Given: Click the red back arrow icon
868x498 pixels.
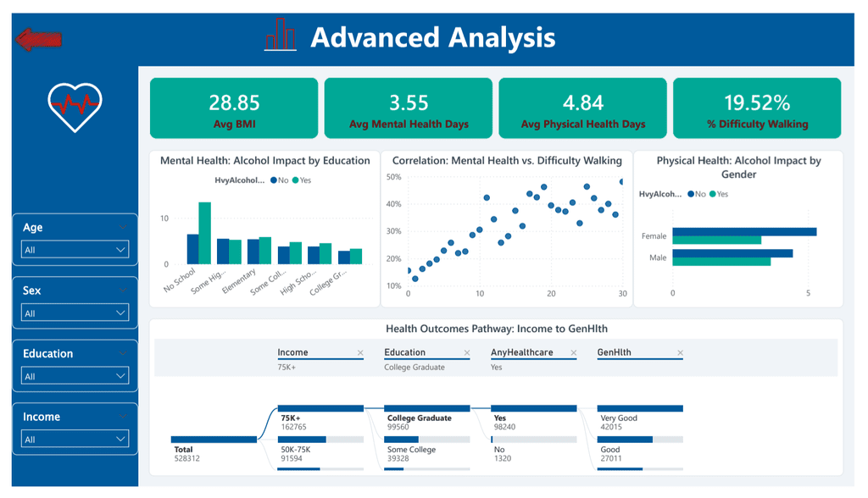Looking at the screenshot, I should click(x=38, y=39).
